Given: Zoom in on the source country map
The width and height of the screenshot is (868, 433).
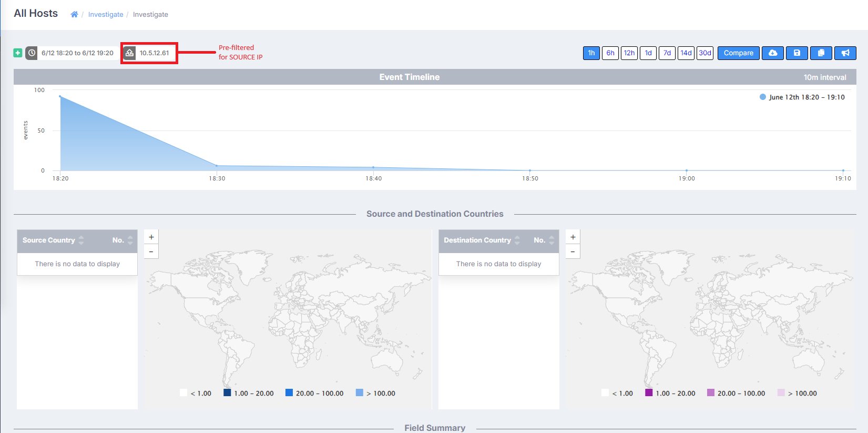Looking at the screenshot, I should pyautogui.click(x=151, y=237).
